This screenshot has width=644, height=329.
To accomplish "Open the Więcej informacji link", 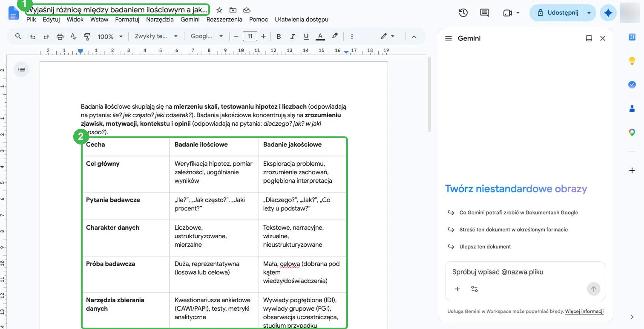I will 584,312.
